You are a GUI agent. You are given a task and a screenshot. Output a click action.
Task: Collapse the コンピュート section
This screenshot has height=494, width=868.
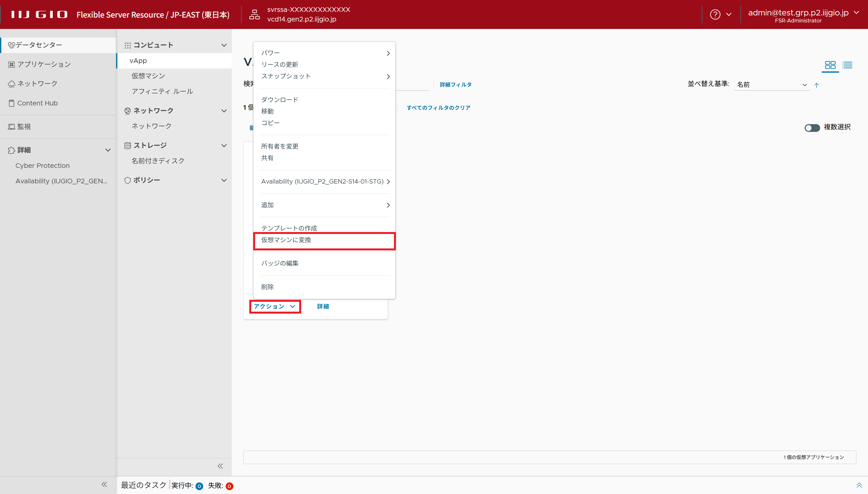click(224, 45)
